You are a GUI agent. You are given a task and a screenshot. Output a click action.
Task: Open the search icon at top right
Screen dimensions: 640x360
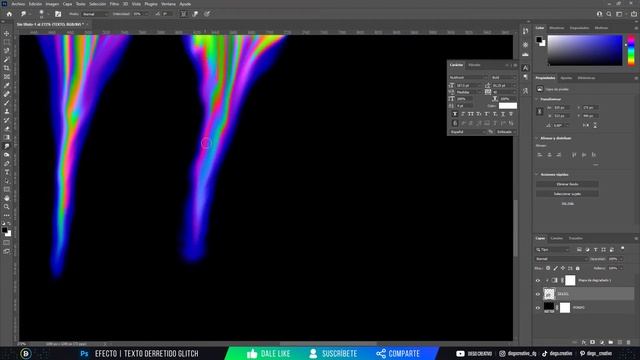point(609,14)
